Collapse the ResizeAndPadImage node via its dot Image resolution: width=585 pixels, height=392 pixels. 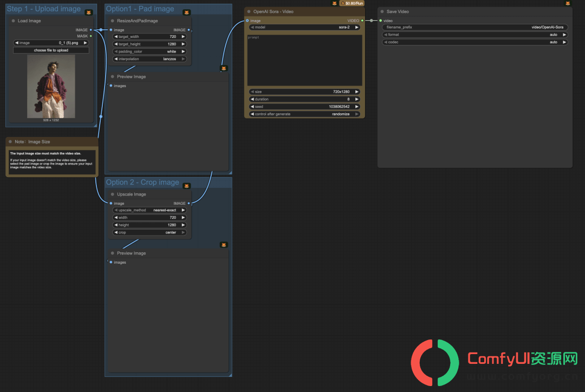coord(113,21)
